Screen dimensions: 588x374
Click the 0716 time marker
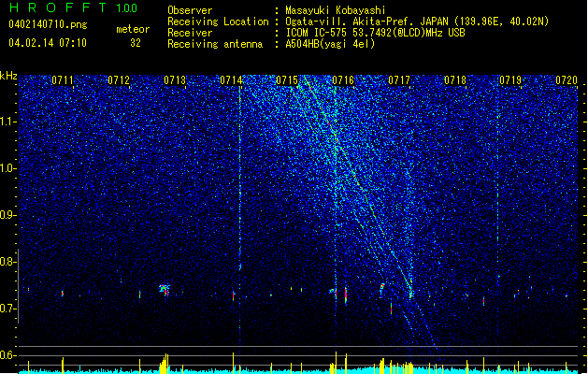pos(343,80)
